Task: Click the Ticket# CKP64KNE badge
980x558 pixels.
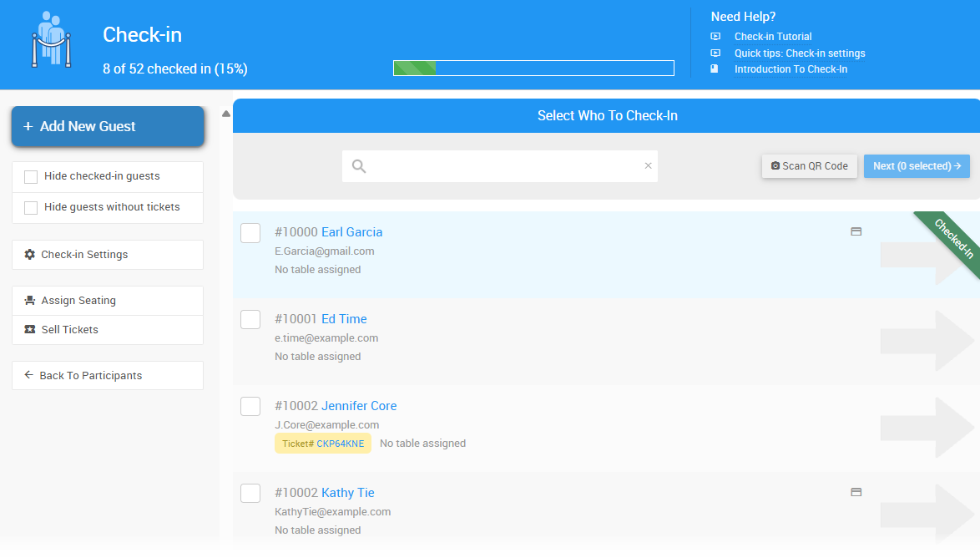Action: point(323,443)
